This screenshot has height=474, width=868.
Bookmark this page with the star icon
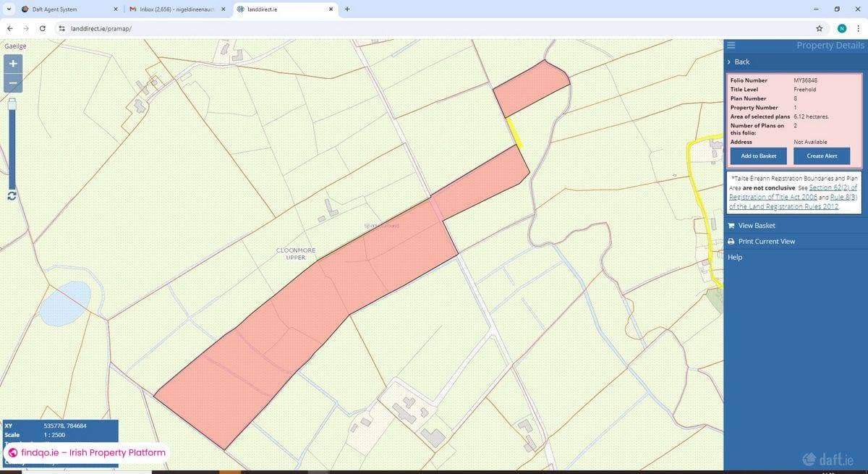(x=819, y=28)
